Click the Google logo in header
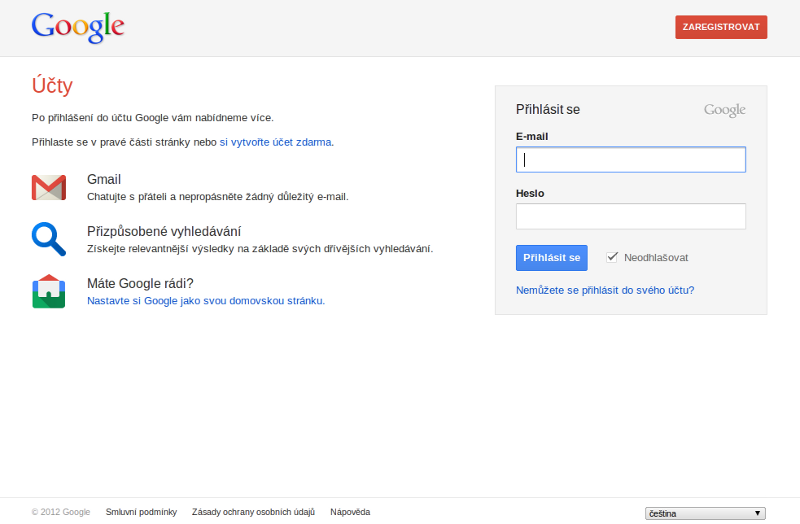 pos(78,27)
